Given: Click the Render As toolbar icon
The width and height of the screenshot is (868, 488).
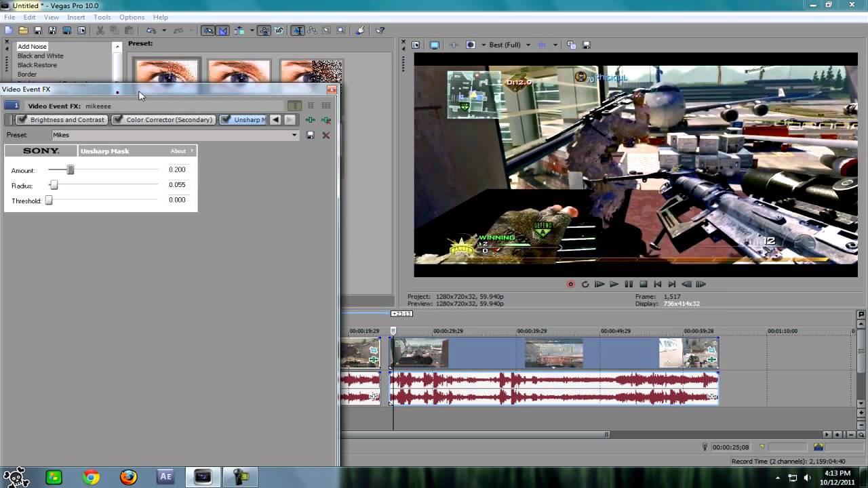Looking at the screenshot, I should click(66, 30).
